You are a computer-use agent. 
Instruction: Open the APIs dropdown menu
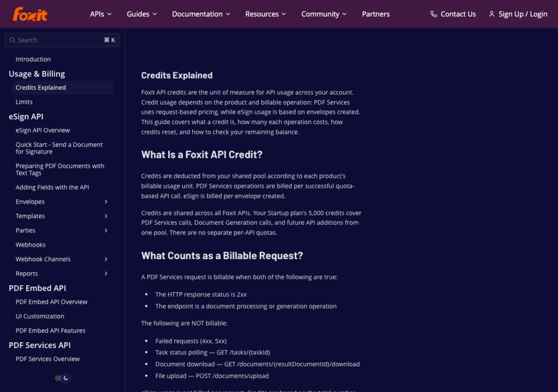coord(101,14)
